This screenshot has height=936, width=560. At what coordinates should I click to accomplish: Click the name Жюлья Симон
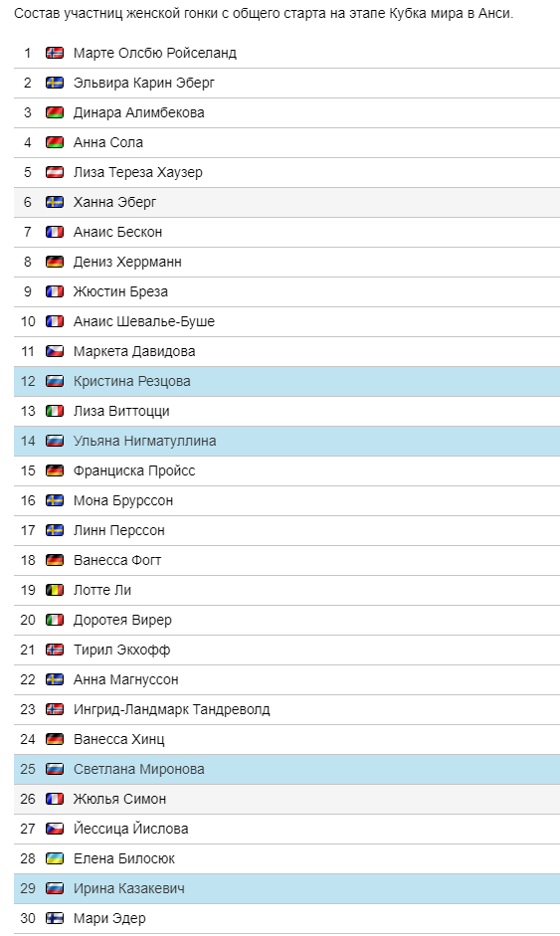[x=119, y=799]
